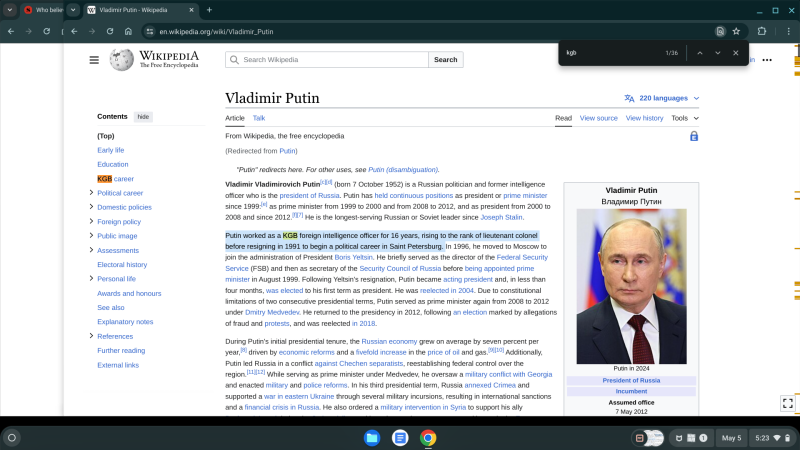Switch to the Talk tab

click(x=259, y=118)
